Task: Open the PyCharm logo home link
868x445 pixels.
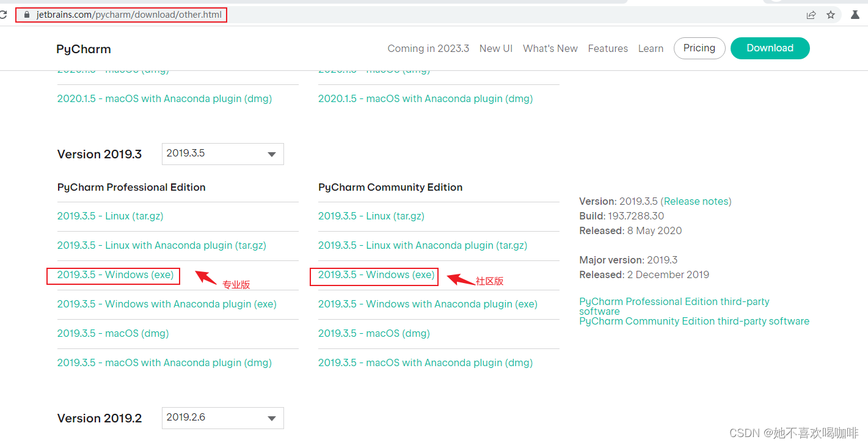Action: pos(84,49)
